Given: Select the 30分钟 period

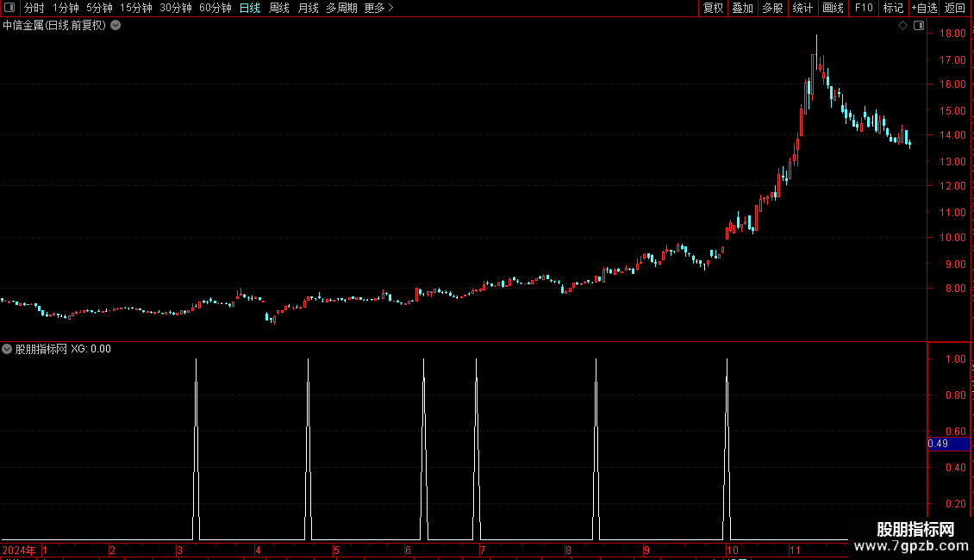Looking at the screenshot, I should click(x=176, y=8).
